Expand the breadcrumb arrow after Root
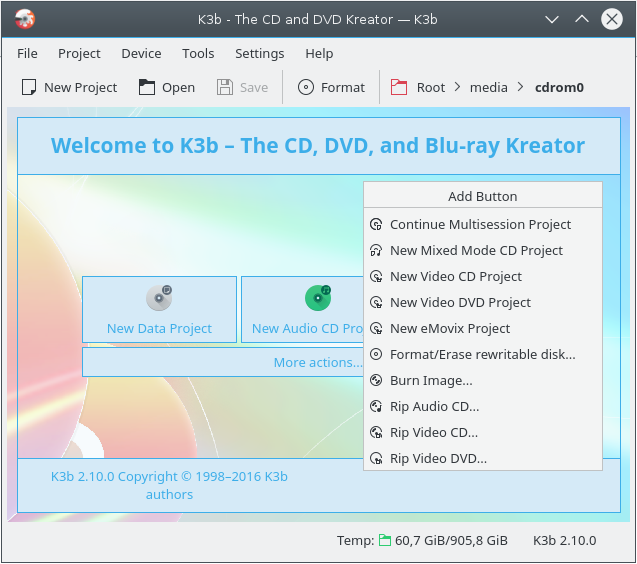Screen dimensions: 637x564 tap(457, 88)
